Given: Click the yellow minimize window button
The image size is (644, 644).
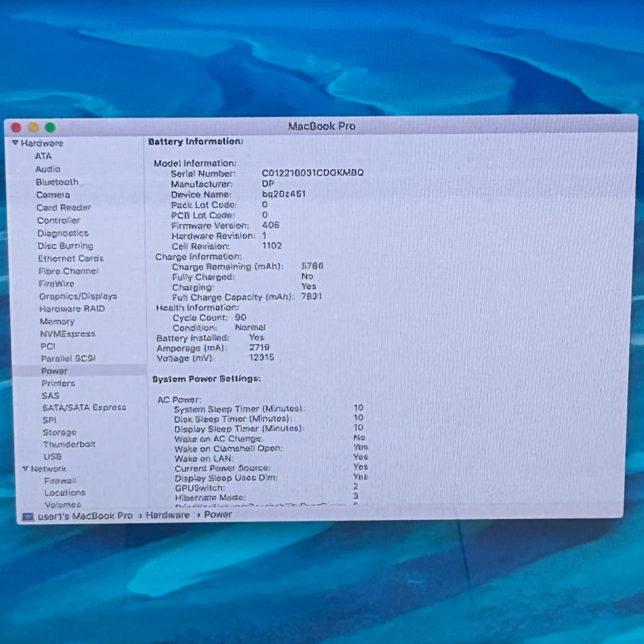Looking at the screenshot, I should 33,127.
